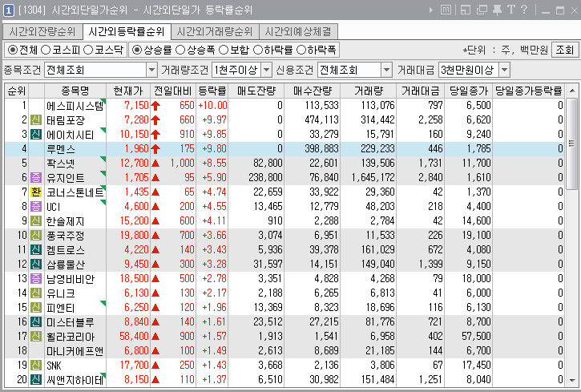The height and width of the screenshot is (392, 581).
Task: Switch to the 시간외예상체결 tab
Action: pyautogui.click(x=298, y=32)
